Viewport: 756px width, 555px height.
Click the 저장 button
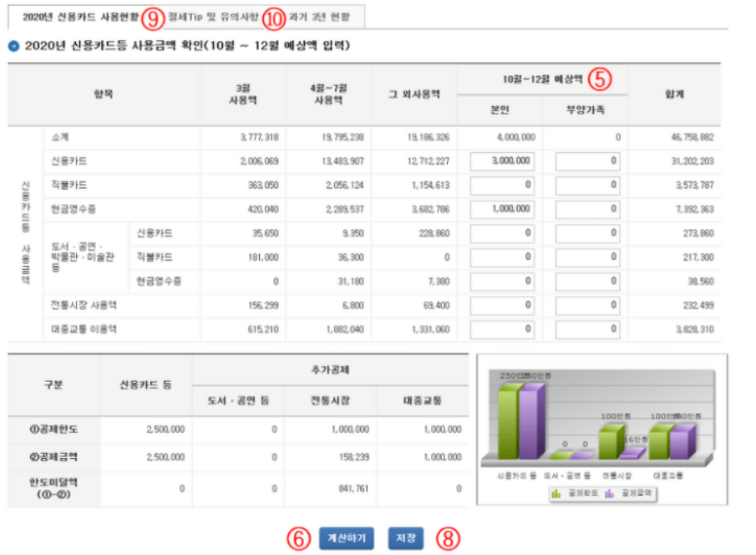pos(405,538)
